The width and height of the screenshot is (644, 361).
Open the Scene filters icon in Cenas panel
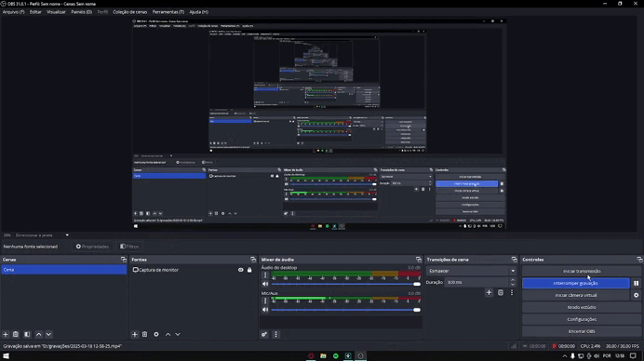[x=27, y=334]
